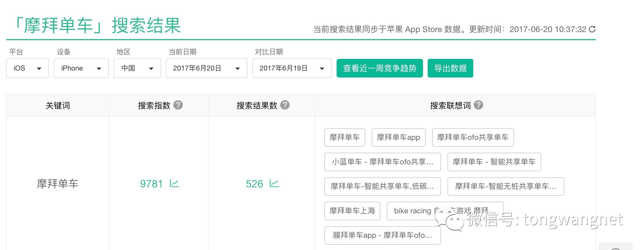Viewport: 644px width, 250px height.
Task: Open 对比日期 2017年6月19日 dropdown
Action: 292,68
